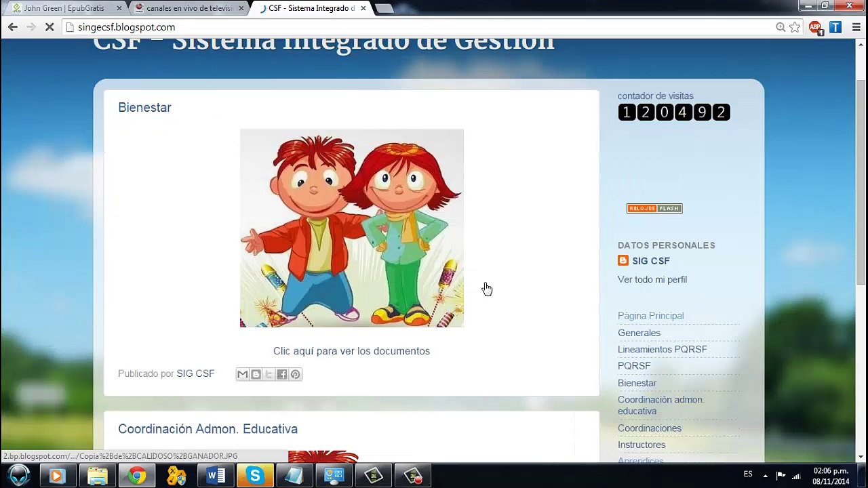The image size is (868, 488).
Task: Open Skype from the taskbar
Action: [255, 476]
